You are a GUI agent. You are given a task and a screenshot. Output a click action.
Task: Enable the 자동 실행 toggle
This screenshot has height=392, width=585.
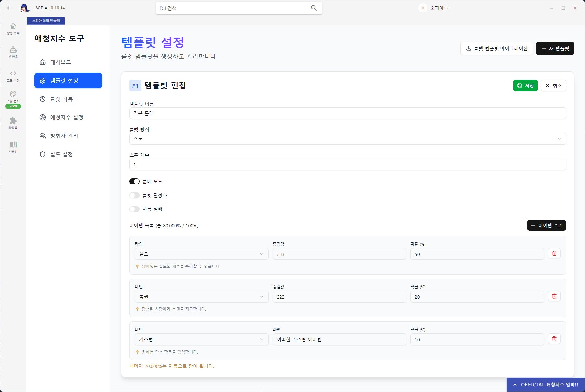pos(134,209)
